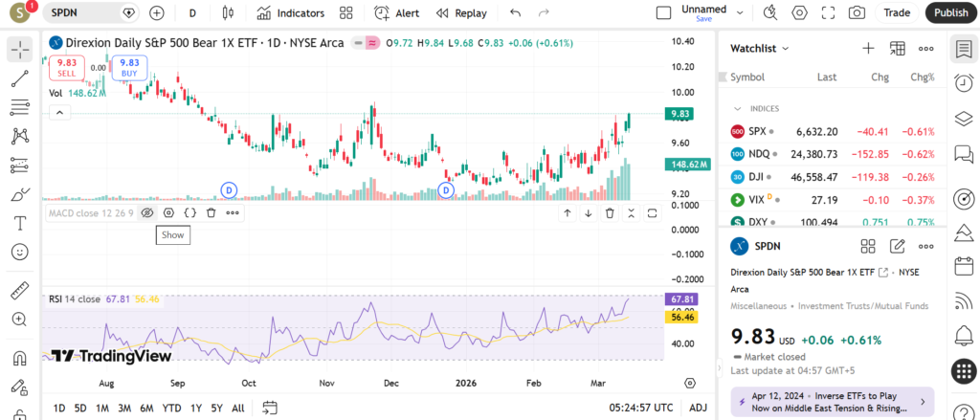Open chart settings hexagon icon
Viewport: 980px width, 420px height.
click(x=800, y=12)
